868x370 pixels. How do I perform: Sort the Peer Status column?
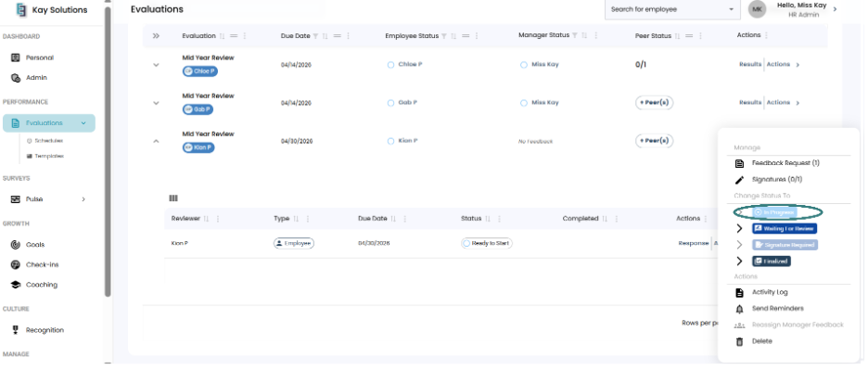click(678, 36)
